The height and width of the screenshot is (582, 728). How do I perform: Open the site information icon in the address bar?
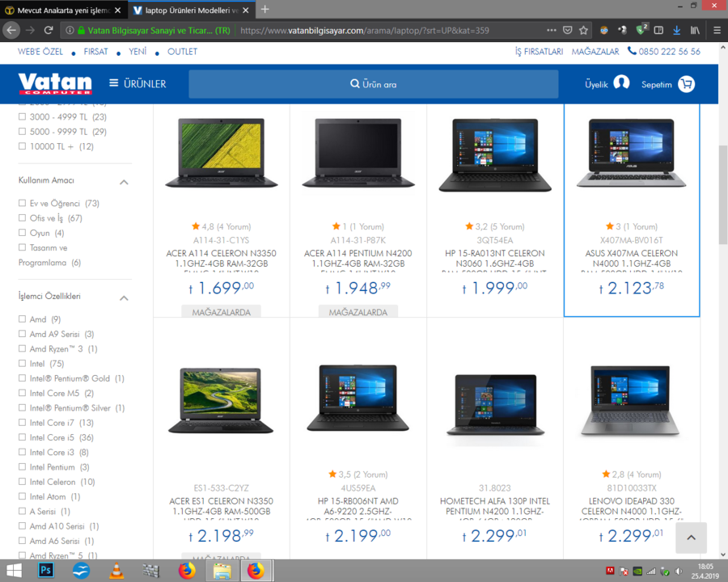point(70,30)
